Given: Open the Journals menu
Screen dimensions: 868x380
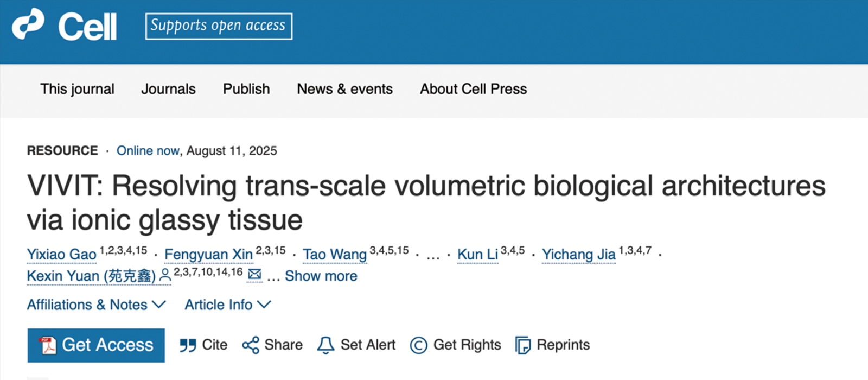Looking at the screenshot, I should pos(168,89).
